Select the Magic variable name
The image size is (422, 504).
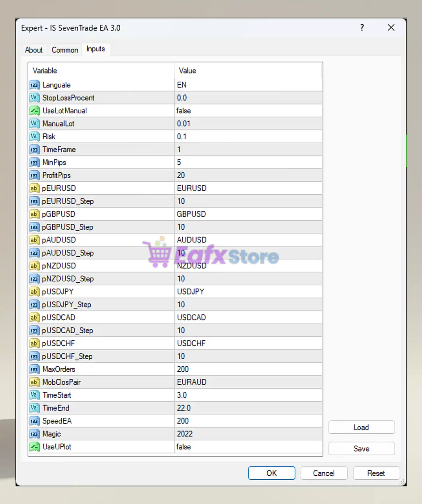pos(52,434)
